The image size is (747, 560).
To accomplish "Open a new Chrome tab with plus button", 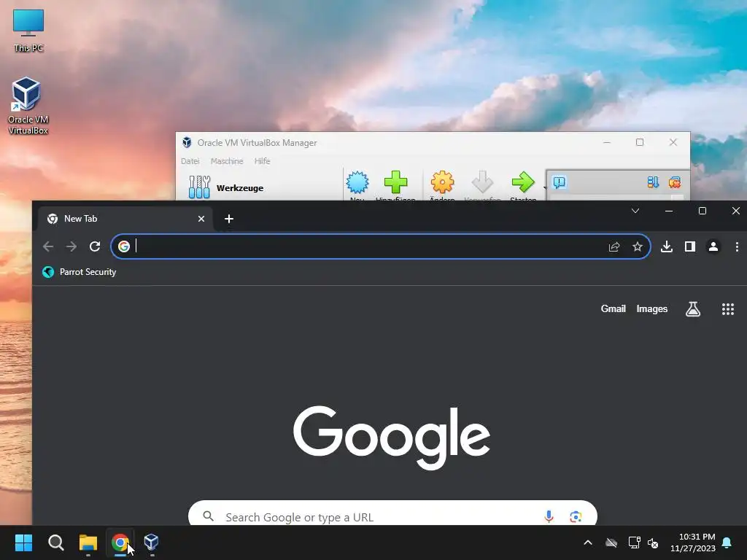I will click(x=228, y=219).
